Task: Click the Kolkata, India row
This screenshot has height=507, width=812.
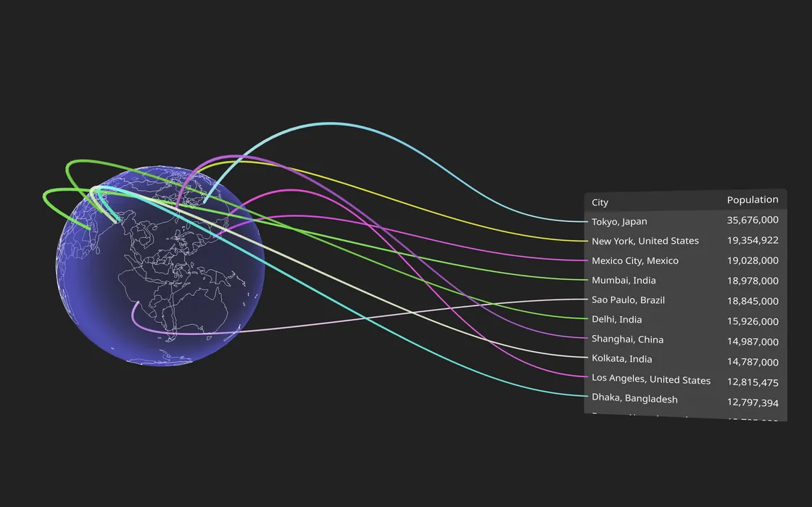Action: point(621,358)
